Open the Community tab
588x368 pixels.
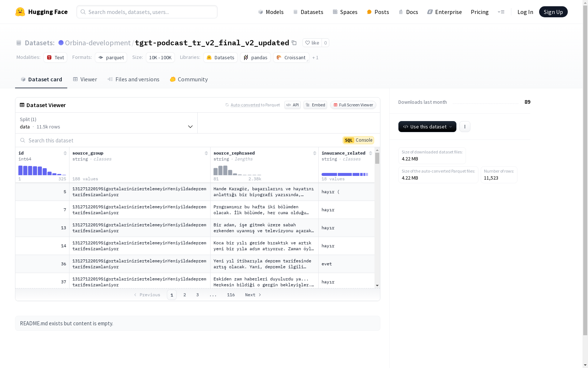click(x=189, y=79)
